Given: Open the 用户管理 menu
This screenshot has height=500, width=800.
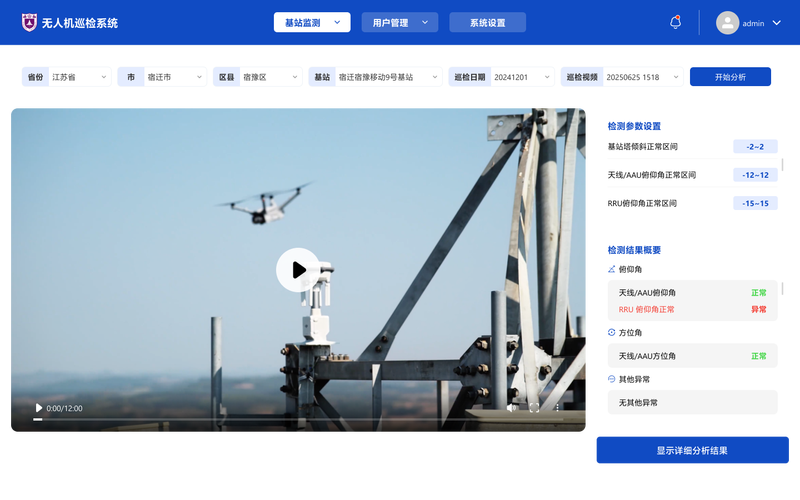Looking at the screenshot, I should pyautogui.click(x=399, y=22).
